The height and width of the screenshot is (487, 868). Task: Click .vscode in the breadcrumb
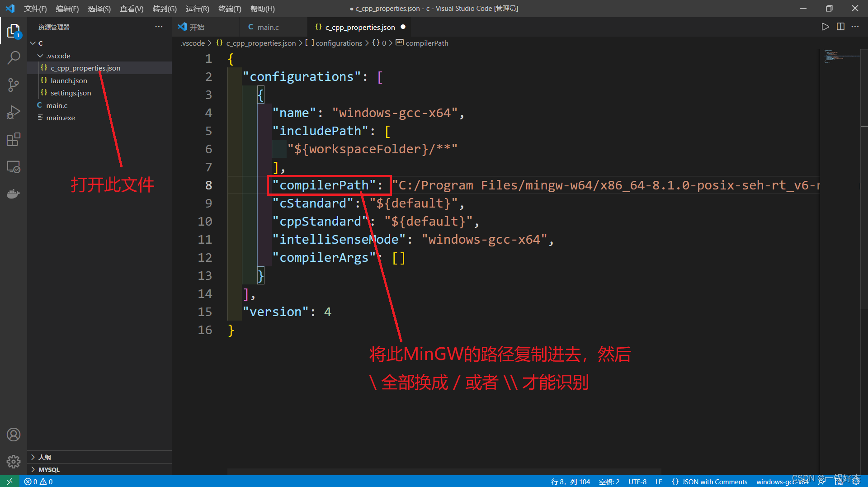[193, 43]
